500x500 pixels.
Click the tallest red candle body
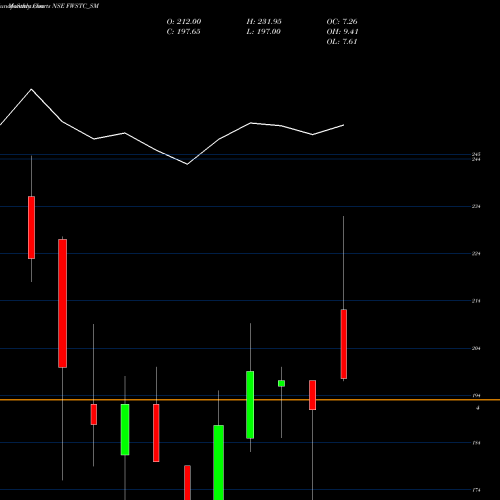click(x=63, y=303)
